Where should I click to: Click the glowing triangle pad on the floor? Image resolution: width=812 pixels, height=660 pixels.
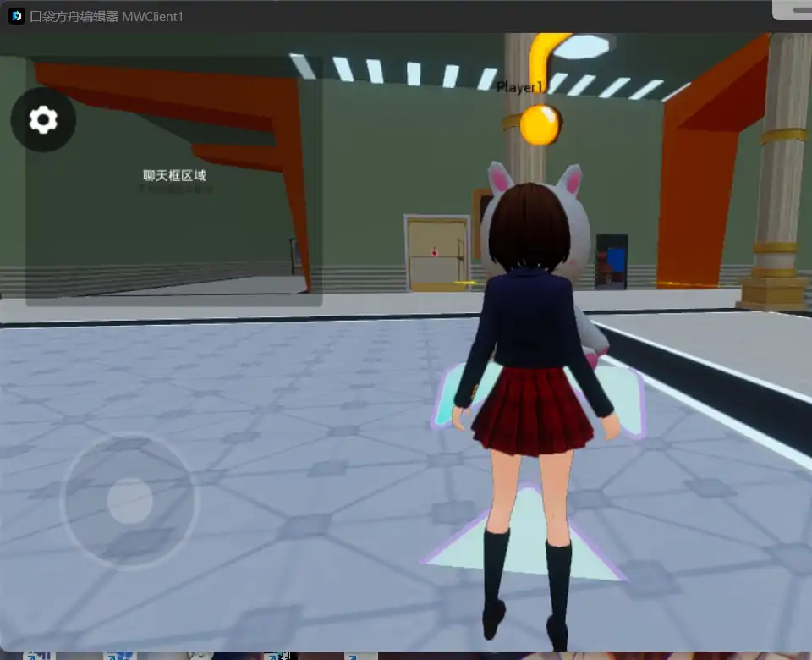524,542
